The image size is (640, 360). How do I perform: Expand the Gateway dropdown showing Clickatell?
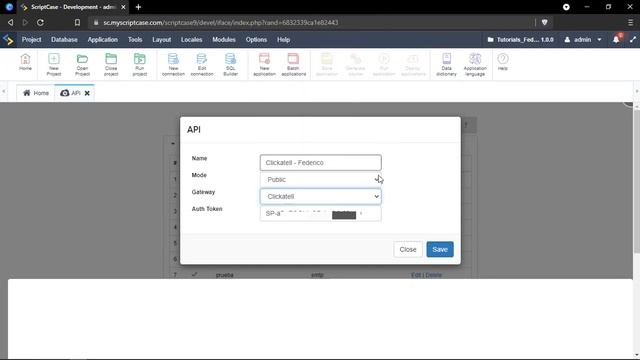[x=321, y=196]
